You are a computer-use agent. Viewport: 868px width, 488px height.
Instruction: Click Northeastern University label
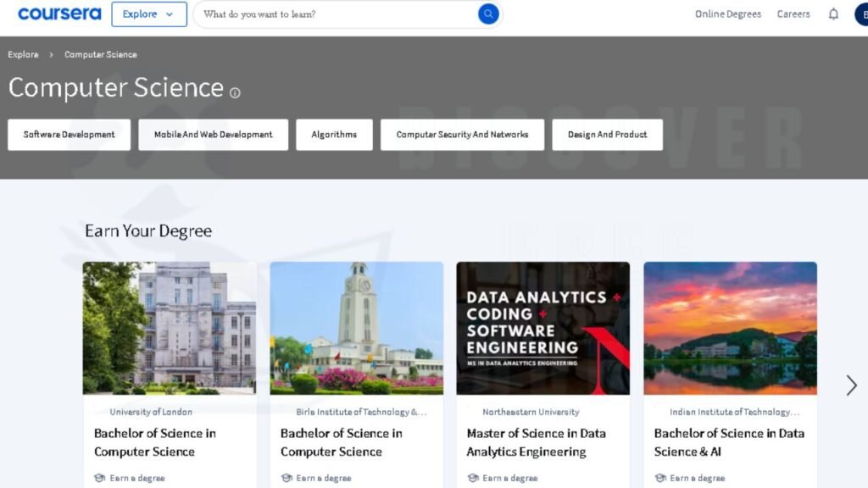[531, 412]
